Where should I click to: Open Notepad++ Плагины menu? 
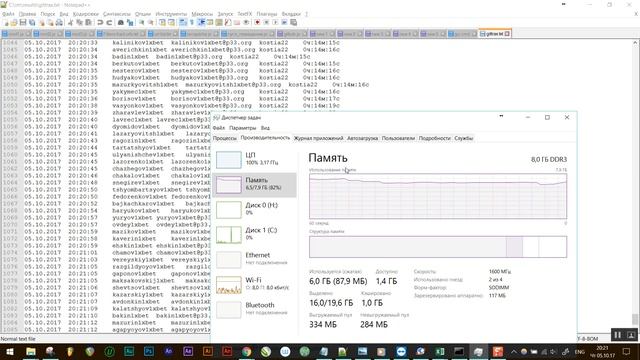pyautogui.click(x=267, y=14)
